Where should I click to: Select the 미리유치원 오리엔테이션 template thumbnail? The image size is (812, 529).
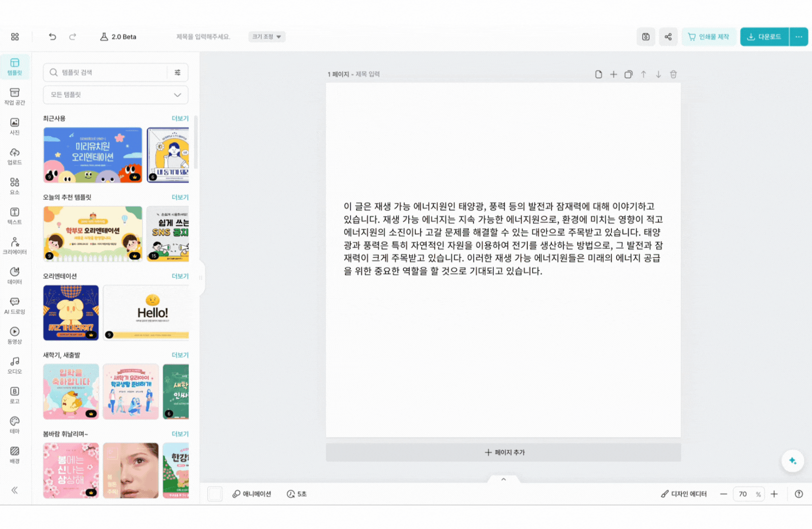93,155
